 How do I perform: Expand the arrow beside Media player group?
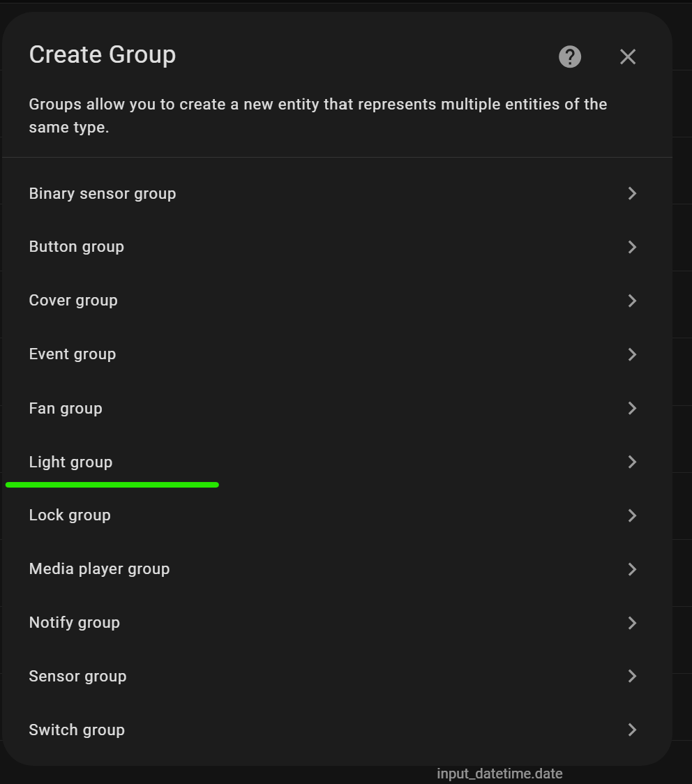pos(632,569)
